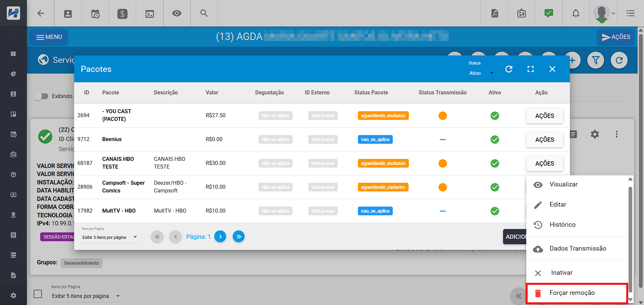This screenshot has height=305, width=644.
Task: Open AÇÕES for CANAIS HBO TESTE row
Action: pos(545,163)
